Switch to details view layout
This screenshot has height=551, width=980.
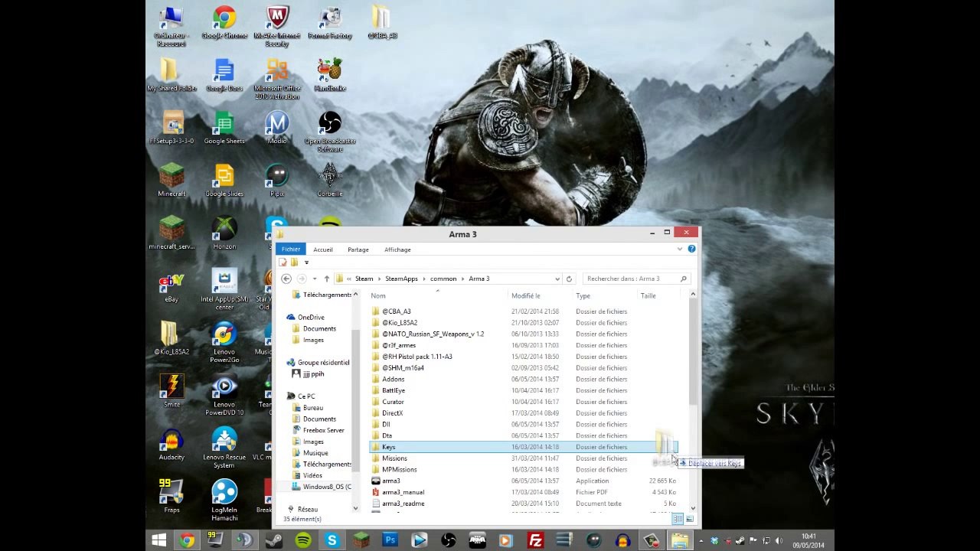point(678,519)
